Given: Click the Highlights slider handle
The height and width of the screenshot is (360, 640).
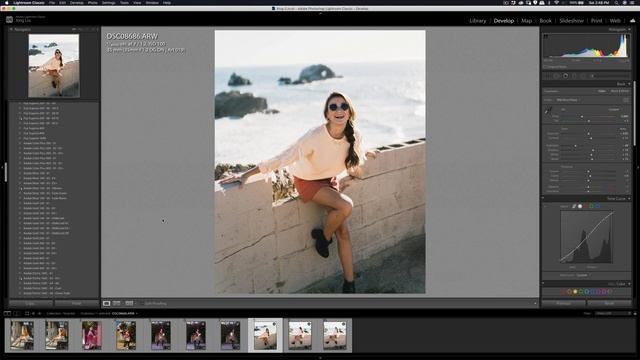Looking at the screenshot, I should click(x=576, y=145).
